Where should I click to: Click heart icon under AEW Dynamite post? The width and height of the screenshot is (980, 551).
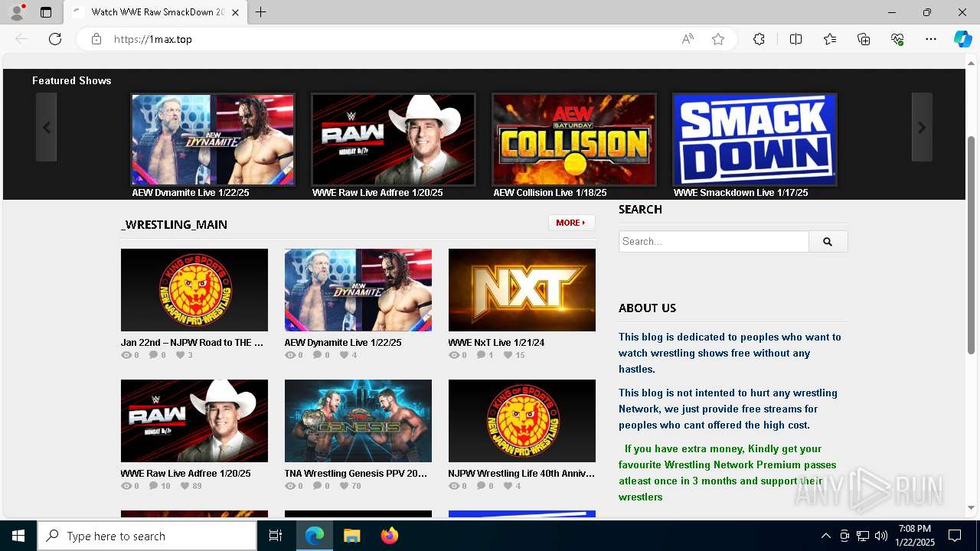point(345,355)
